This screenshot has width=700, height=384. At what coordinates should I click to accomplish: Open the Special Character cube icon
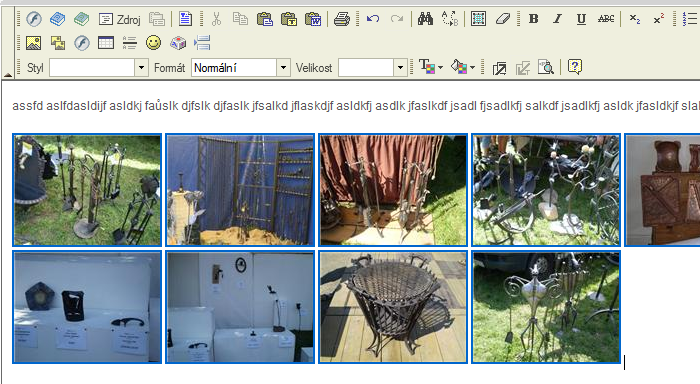(178, 43)
